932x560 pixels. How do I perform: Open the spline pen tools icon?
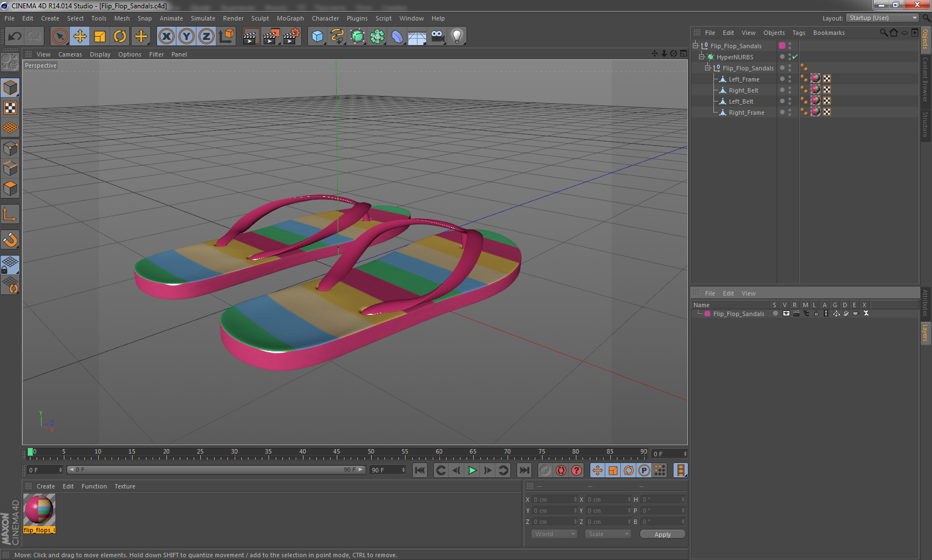(x=337, y=37)
